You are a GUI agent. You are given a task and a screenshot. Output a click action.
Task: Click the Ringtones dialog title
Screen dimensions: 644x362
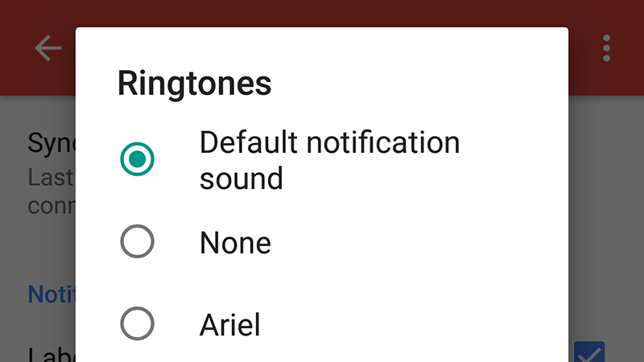pos(194,84)
